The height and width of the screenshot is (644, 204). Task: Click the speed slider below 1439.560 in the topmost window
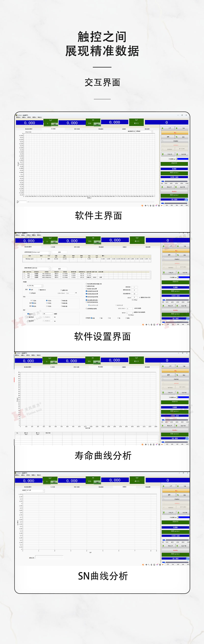pos(174,181)
